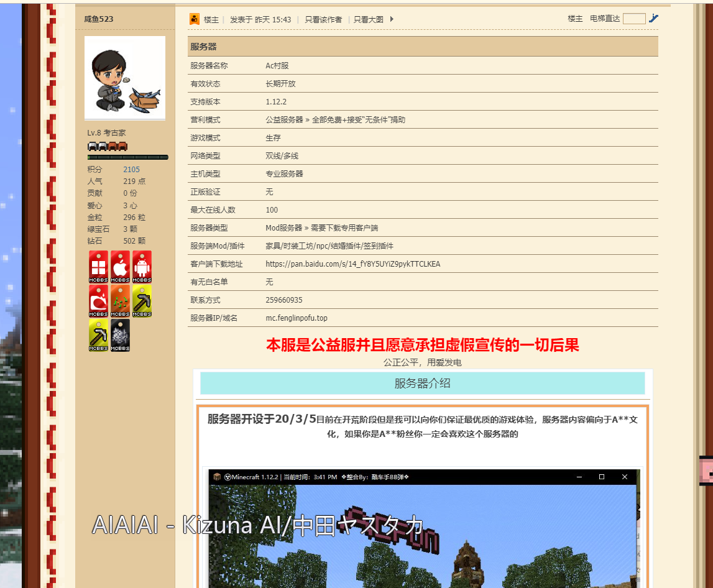Click the pink pig side widget
Viewport: 713px width, 588px height.
point(706,471)
